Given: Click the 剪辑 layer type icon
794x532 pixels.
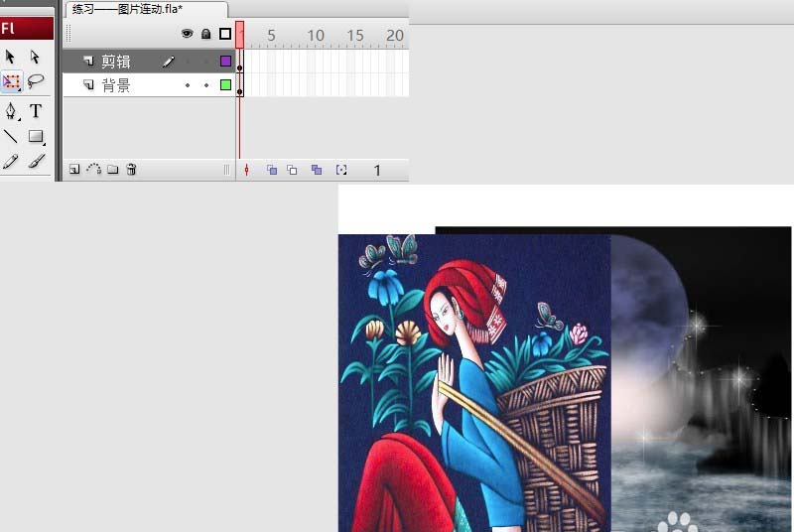Looking at the screenshot, I should 88,61.
